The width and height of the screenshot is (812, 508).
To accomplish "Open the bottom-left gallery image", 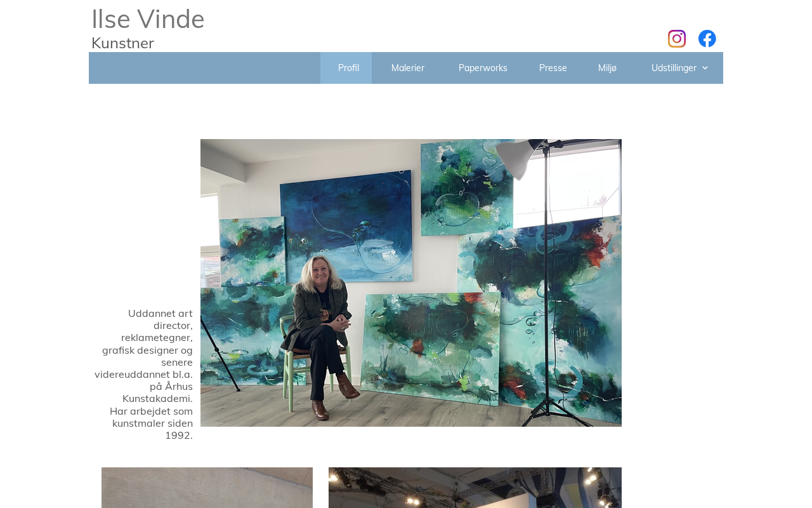I will [x=207, y=488].
